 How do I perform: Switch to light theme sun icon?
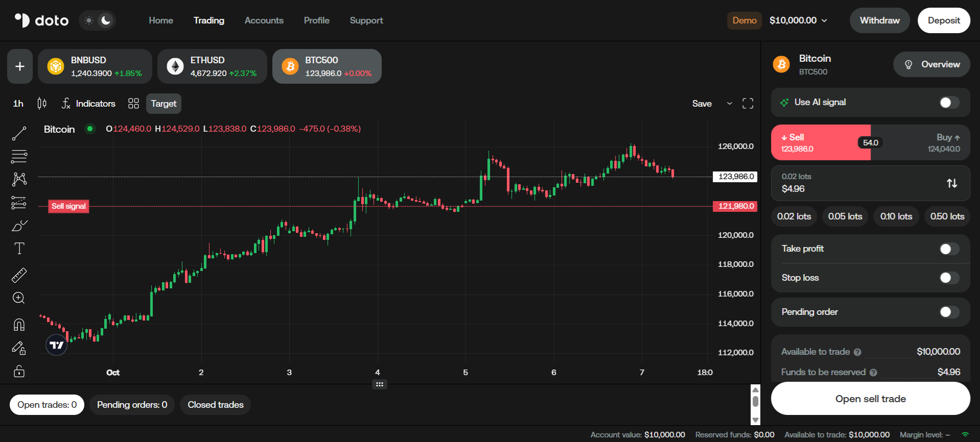(x=89, y=20)
